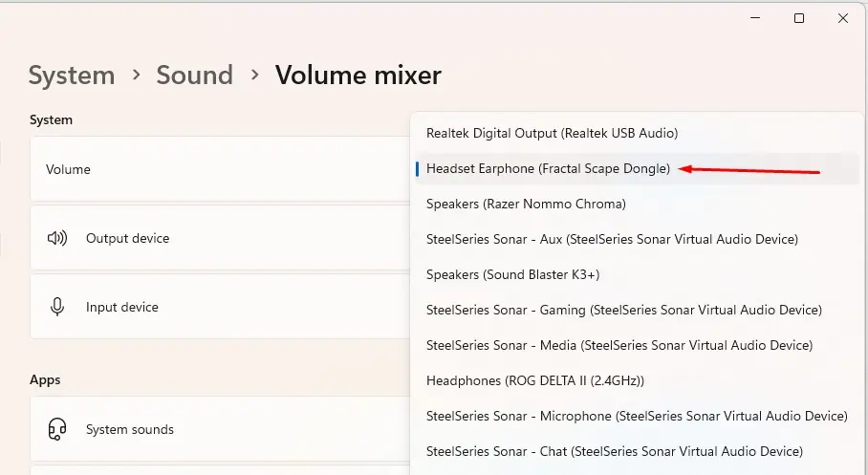The image size is (868, 475).
Task: Click the headset icon for System sounds
Action: (57, 429)
